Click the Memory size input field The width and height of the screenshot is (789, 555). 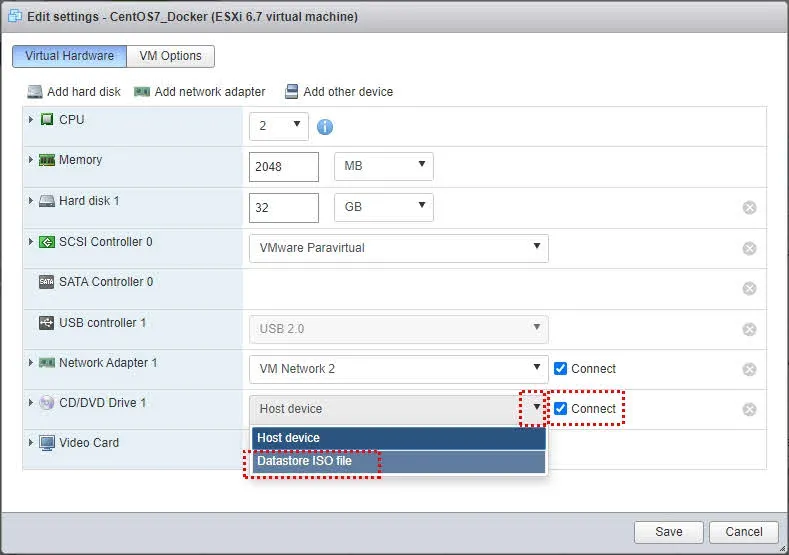(283, 167)
